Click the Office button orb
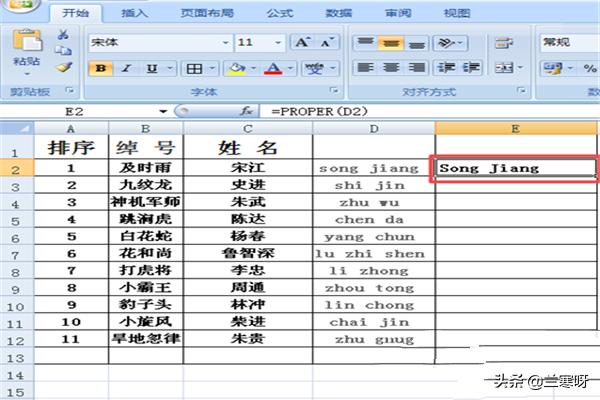This screenshot has height=400, width=600. [x=20, y=5]
